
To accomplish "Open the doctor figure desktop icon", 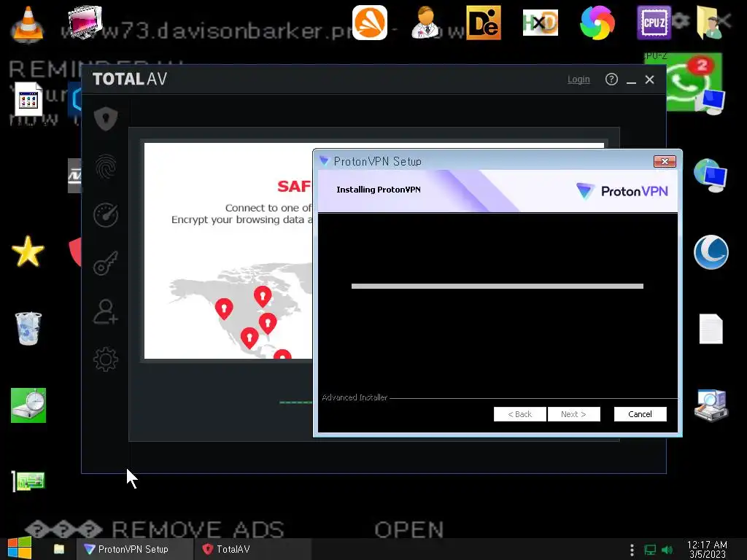I will pos(425,23).
